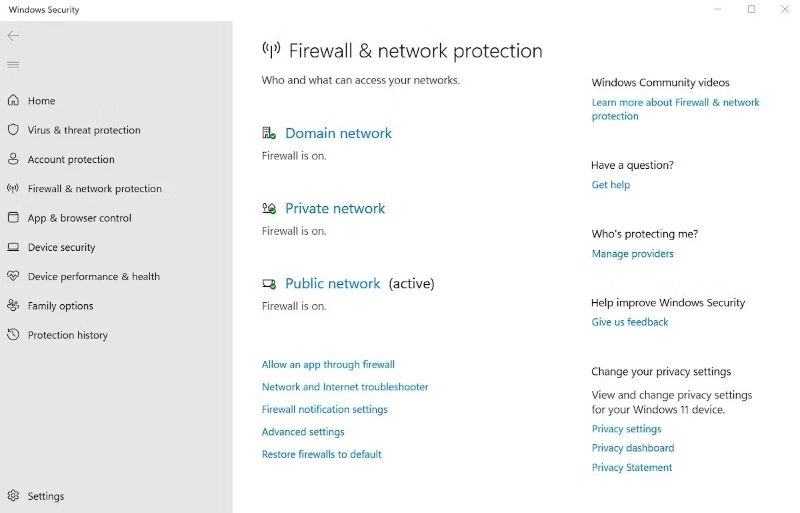Click the Device security laptop icon
Image resolution: width=800 pixels, height=513 pixels.
click(13, 247)
